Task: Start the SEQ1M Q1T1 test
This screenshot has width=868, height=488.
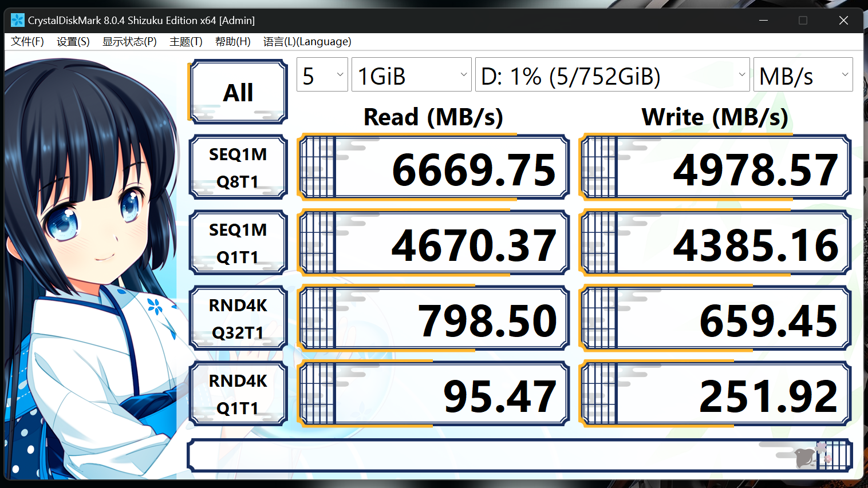Action: coord(238,243)
